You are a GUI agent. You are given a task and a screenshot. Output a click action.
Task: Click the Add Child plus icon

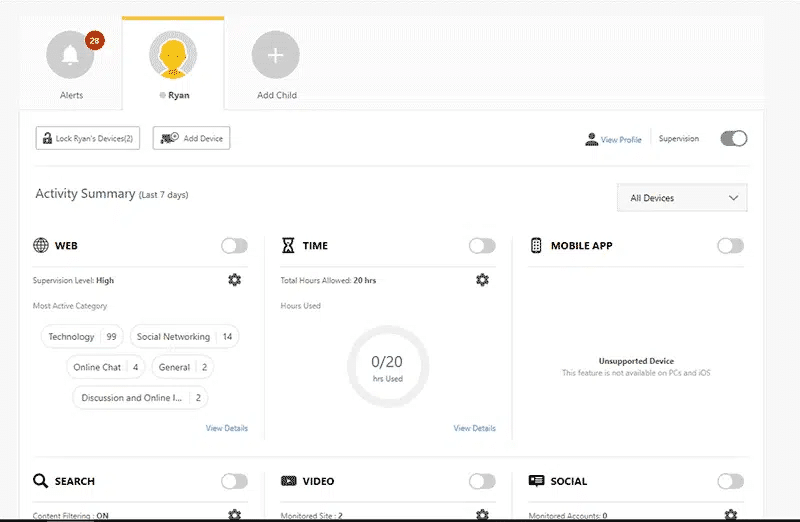276,56
